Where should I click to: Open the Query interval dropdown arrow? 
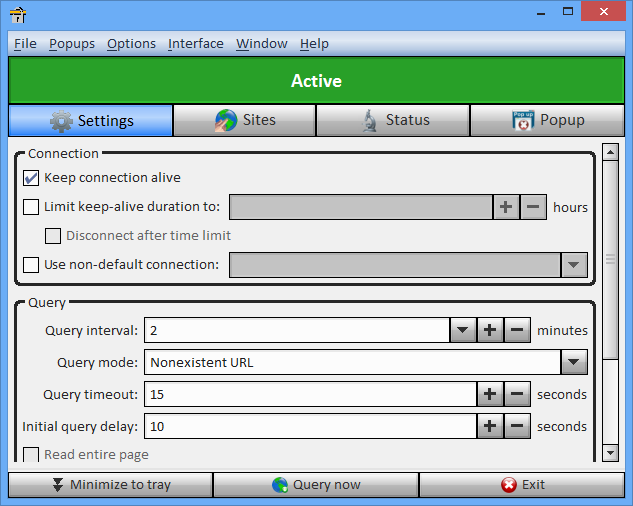(463, 330)
